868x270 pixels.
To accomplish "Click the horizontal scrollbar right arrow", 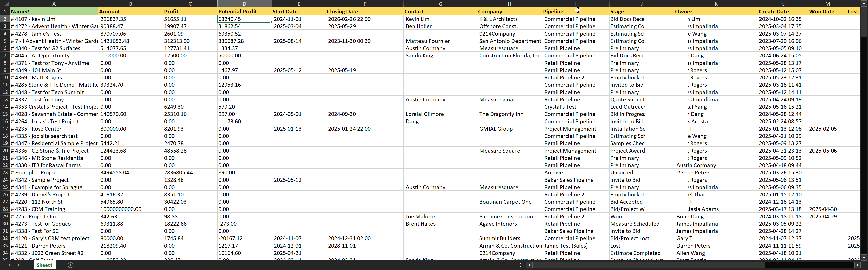I will pyautogui.click(x=857, y=265).
